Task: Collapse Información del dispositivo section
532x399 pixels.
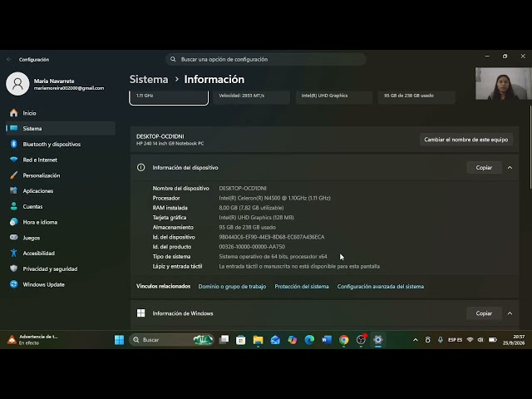Action: [510, 168]
